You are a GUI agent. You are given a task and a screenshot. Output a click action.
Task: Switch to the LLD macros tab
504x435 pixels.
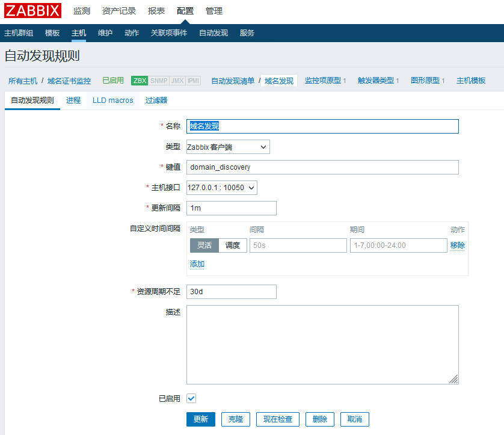point(112,100)
